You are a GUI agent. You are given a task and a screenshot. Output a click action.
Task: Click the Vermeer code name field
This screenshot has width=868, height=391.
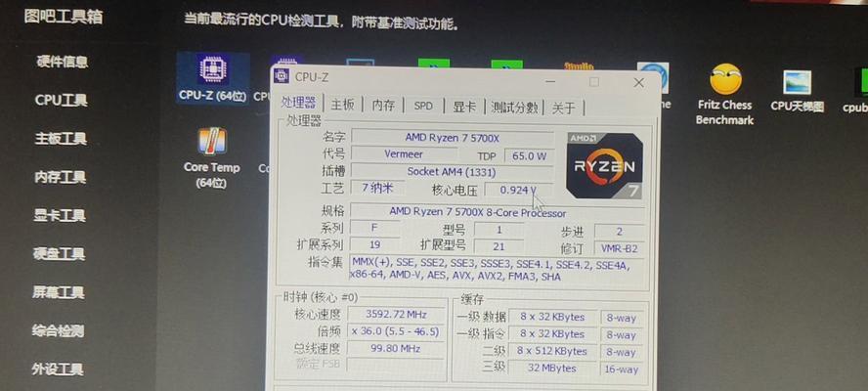404,154
